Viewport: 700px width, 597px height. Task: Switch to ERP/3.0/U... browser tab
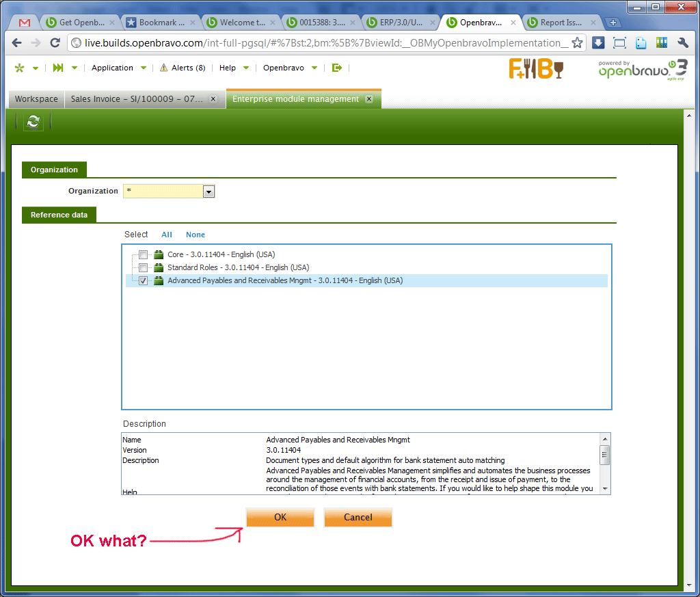click(x=401, y=23)
